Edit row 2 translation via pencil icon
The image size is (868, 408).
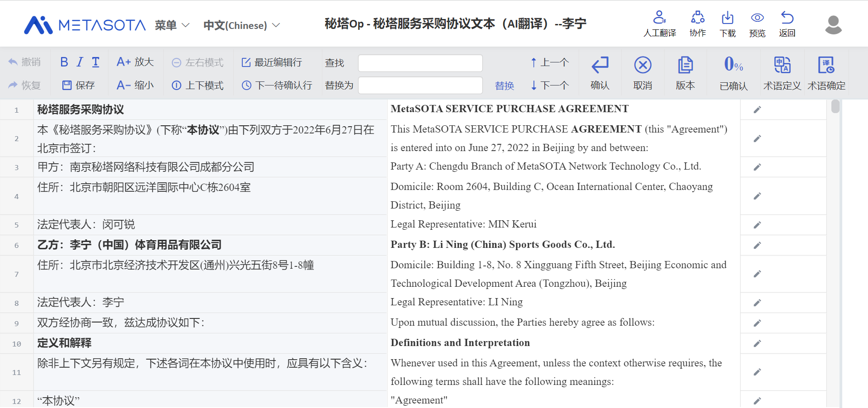coord(757,138)
